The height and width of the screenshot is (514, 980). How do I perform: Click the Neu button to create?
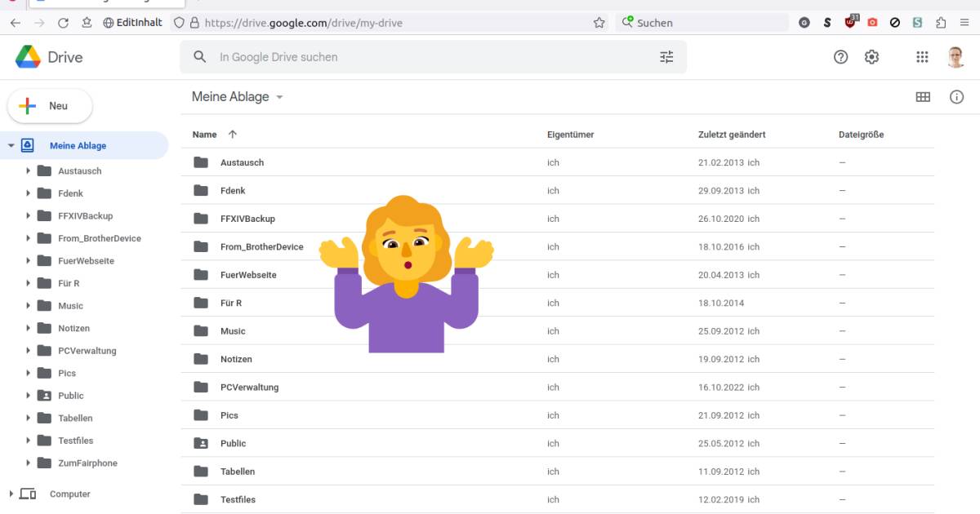point(50,106)
